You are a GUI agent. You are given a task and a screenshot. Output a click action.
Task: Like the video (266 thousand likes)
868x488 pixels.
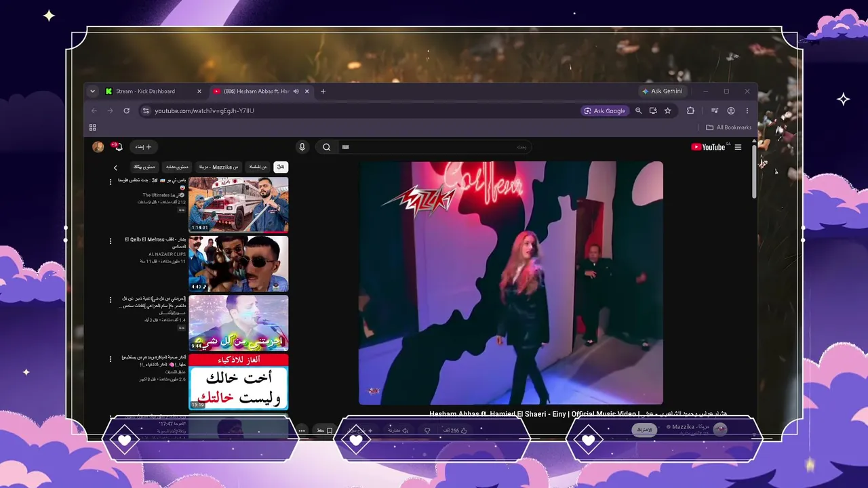[x=455, y=430]
